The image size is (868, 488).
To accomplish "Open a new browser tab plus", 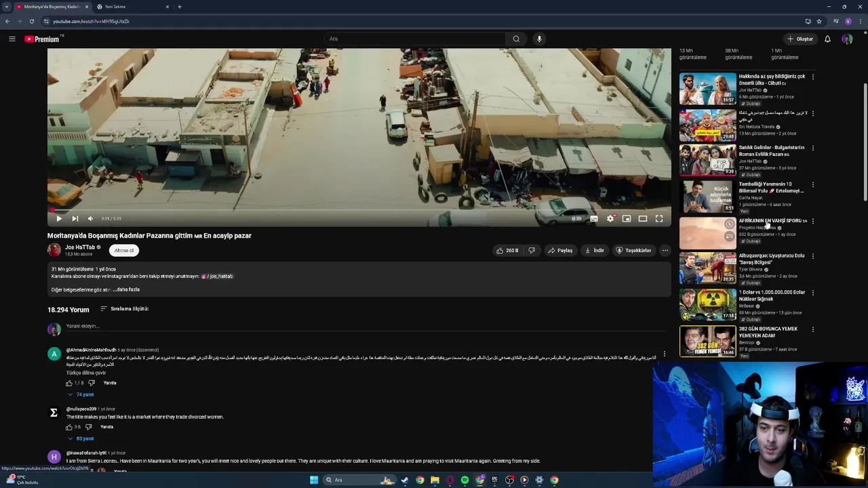I will click(180, 7).
